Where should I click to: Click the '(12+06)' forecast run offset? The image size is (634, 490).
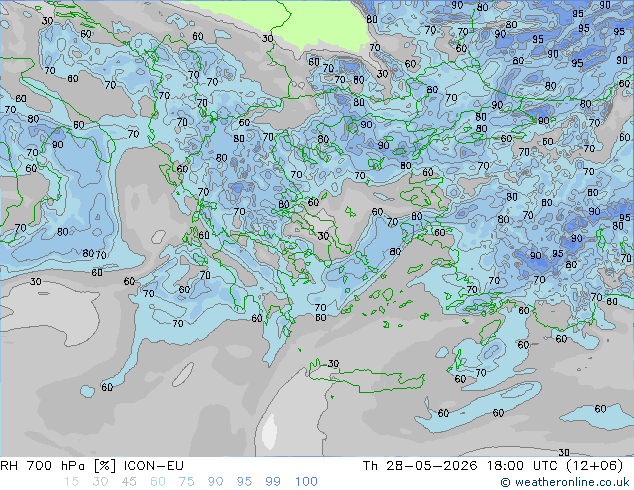tap(595, 466)
